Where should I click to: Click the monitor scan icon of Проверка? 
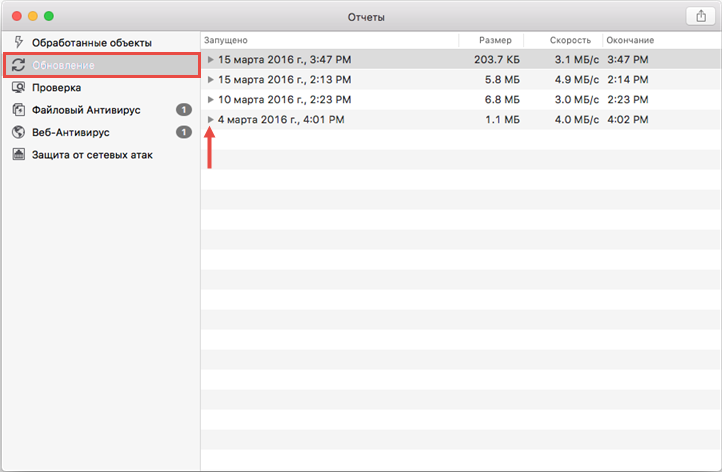[18, 87]
